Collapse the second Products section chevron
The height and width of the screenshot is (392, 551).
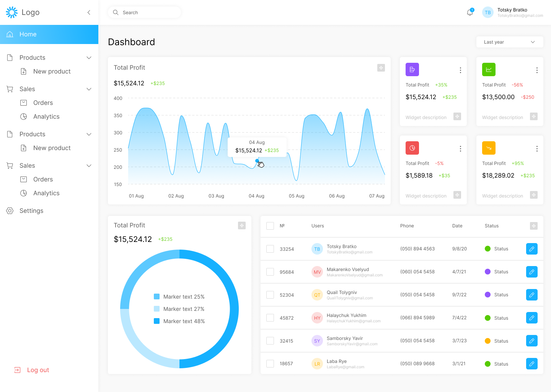[89, 134]
